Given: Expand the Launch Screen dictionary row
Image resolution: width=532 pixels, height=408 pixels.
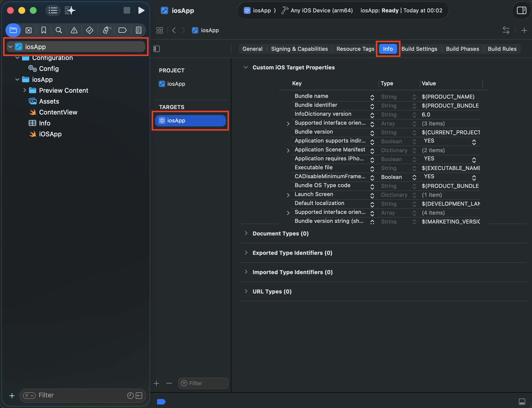Looking at the screenshot, I should click(288, 195).
